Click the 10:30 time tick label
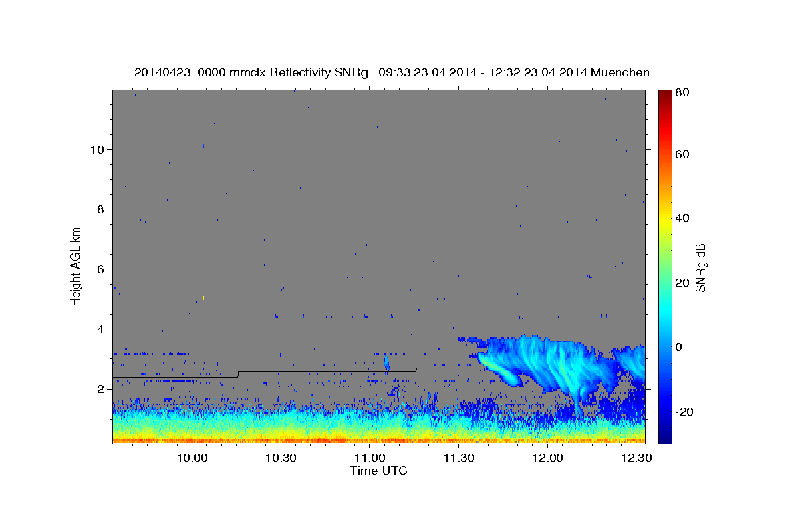The image size is (798, 532). pyautogui.click(x=281, y=458)
